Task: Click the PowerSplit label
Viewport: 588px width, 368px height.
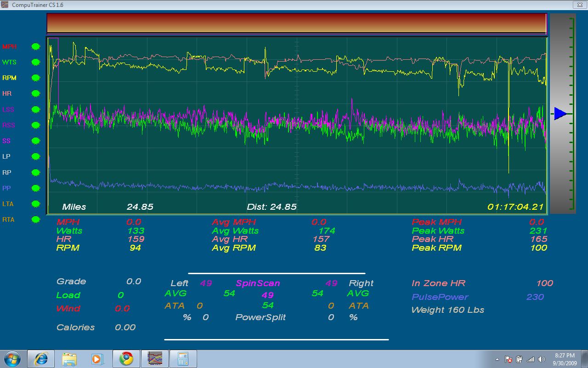Action: click(260, 317)
